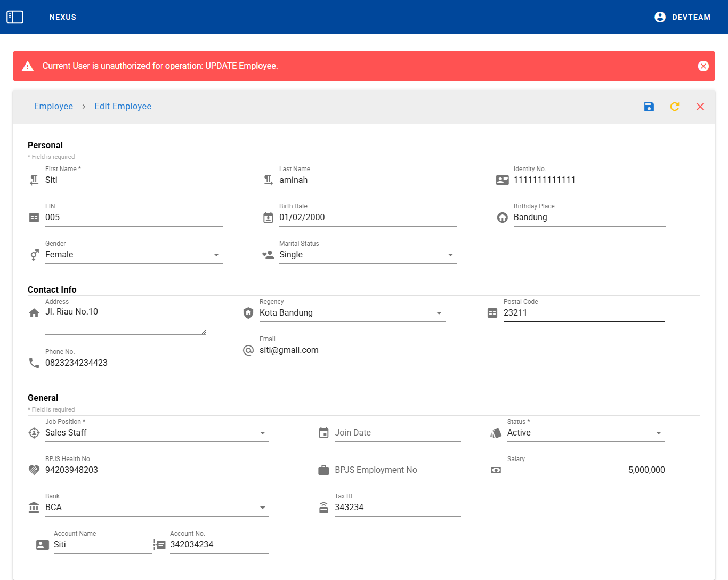This screenshot has height=580, width=728.
Task: Click into the Salary field
Action: point(586,470)
